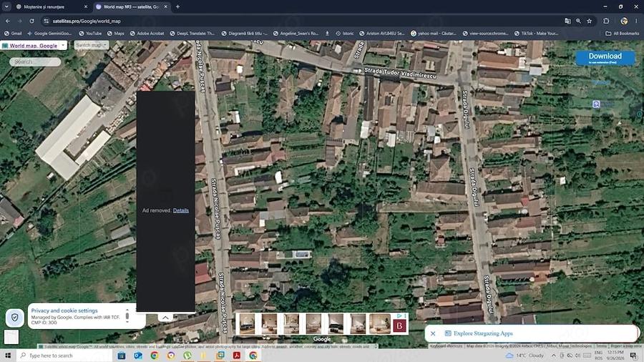Expand the World map dropdown arrow
Screen dimensions: 644x362
pyautogui.click(x=63, y=45)
